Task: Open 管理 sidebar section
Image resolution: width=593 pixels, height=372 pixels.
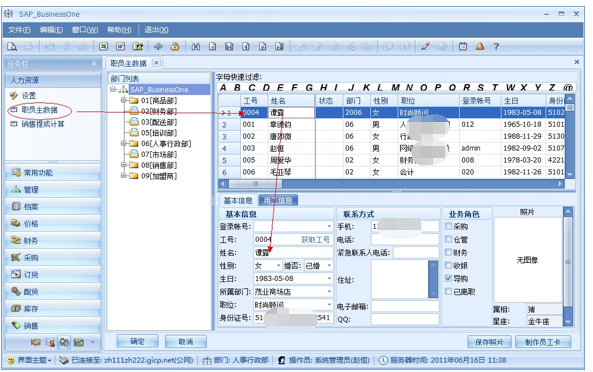Action: click(53, 190)
